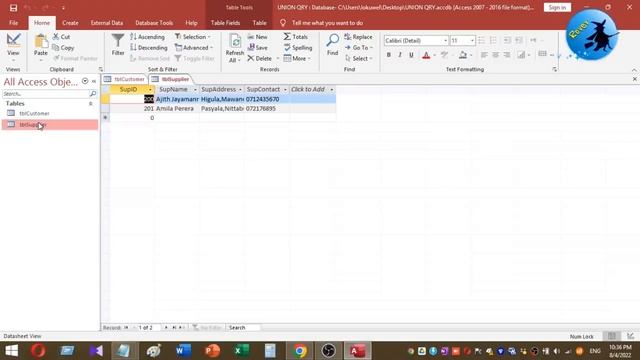Image resolution: width=640 pixels, height=360 pixels.
Task: Go to next record button
Action: (x=166, y=327)
